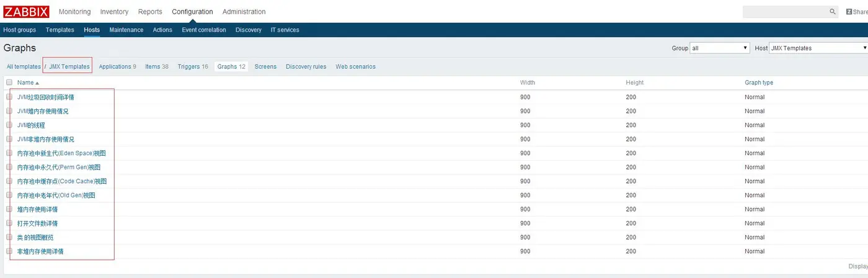This screenshot has width=868, height=278.
Task: Check the JVM非堆内存使用情况 row checkbox
Action: 9,139
